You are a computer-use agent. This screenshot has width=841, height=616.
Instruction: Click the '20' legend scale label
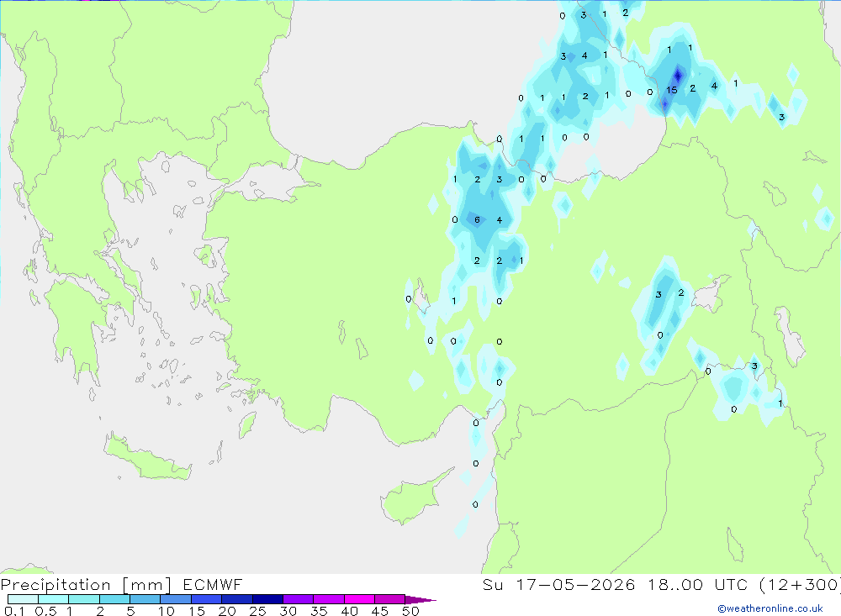(227, 611)
